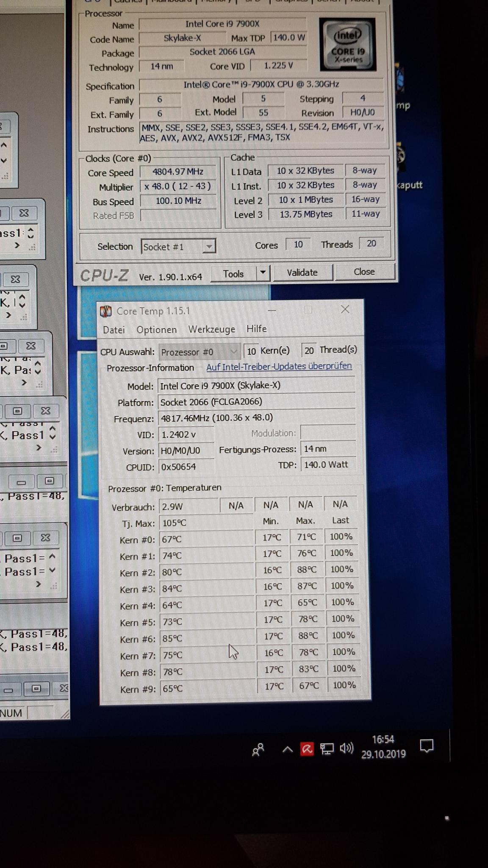
Task: Click the CPUID value 0x50654
Action: pyautogui.click(x=186, y=467)
